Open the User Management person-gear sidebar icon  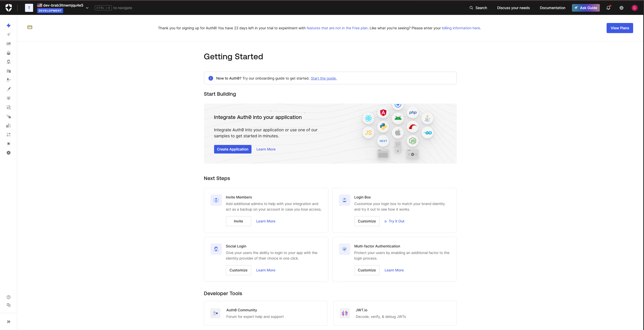tap(9, 80)
